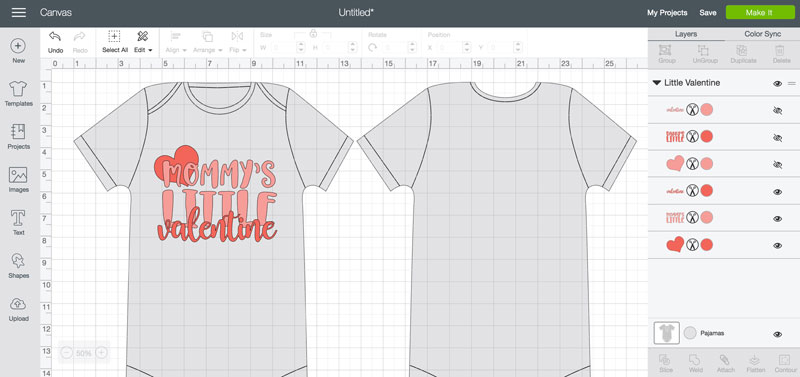Screen dimensions: 800x377
Task: Click red swatch of hidden Mommy's Little layer
Action: (x=707, y=137)
